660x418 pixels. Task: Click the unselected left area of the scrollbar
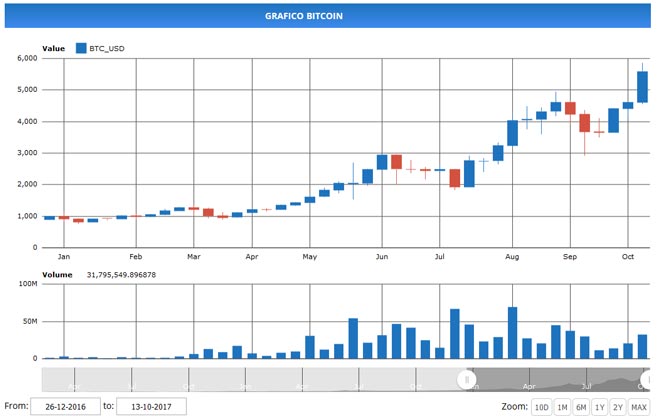coord(250,380)
